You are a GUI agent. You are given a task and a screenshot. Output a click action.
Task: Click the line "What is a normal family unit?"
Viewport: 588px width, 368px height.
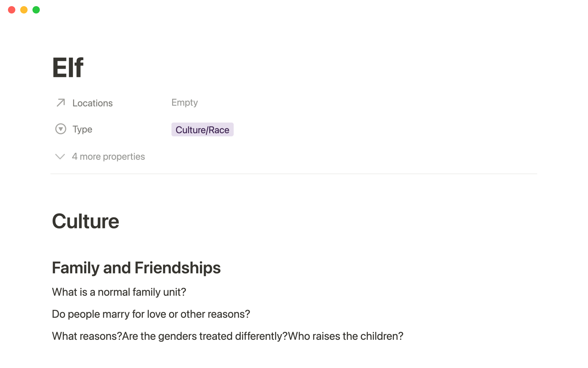pos(119,292)
